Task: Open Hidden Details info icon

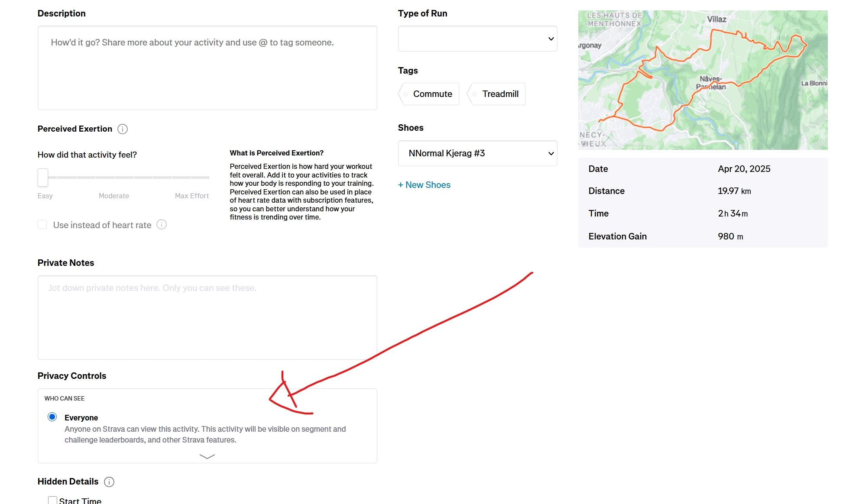Action: [x=109, y=482]
